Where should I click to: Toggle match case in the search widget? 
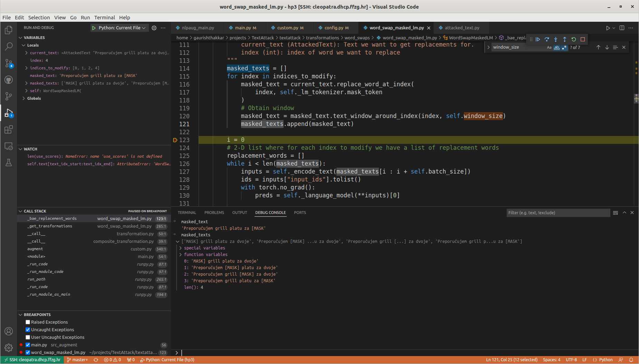[549, 47]
